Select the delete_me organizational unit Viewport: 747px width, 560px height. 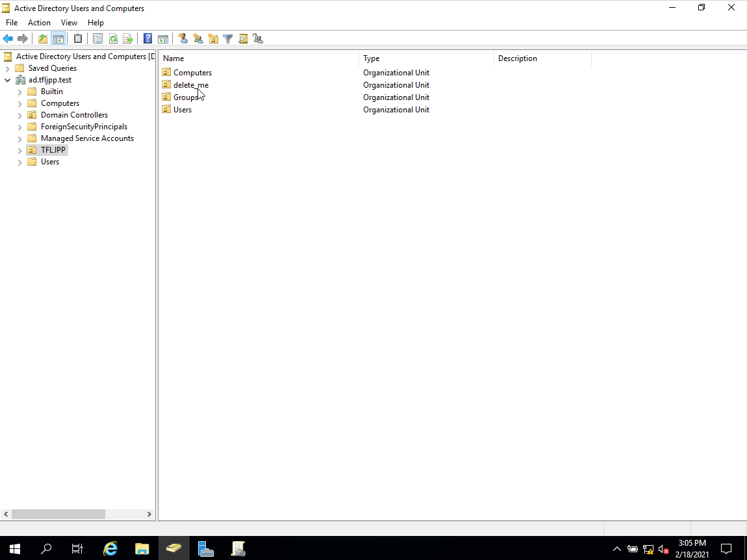click(190, 85)
